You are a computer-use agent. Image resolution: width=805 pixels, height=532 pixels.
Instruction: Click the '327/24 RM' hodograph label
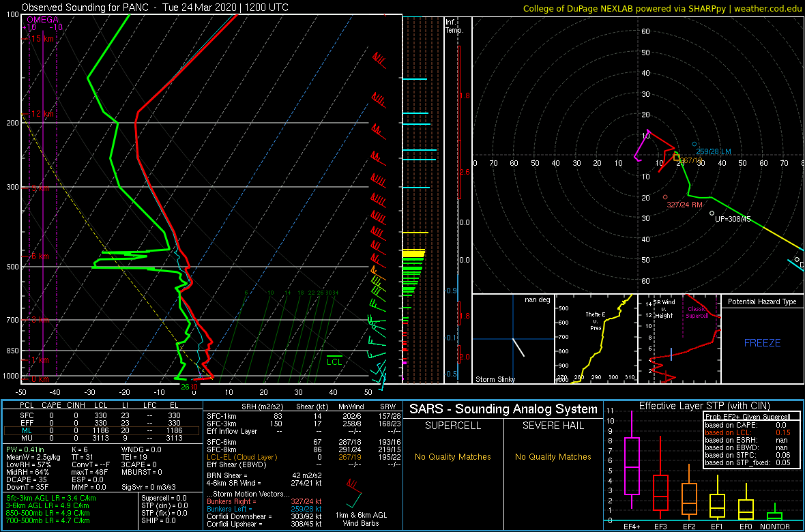[x=684, y=205]
